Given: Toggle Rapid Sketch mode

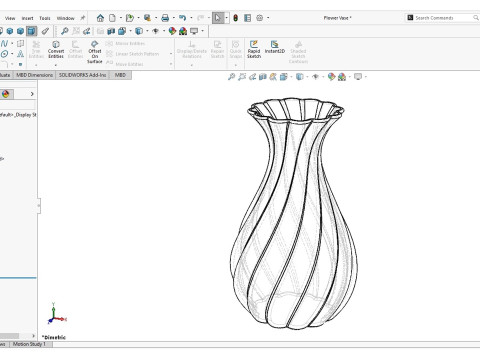Looking at the screenshot, I should (254, 49).
